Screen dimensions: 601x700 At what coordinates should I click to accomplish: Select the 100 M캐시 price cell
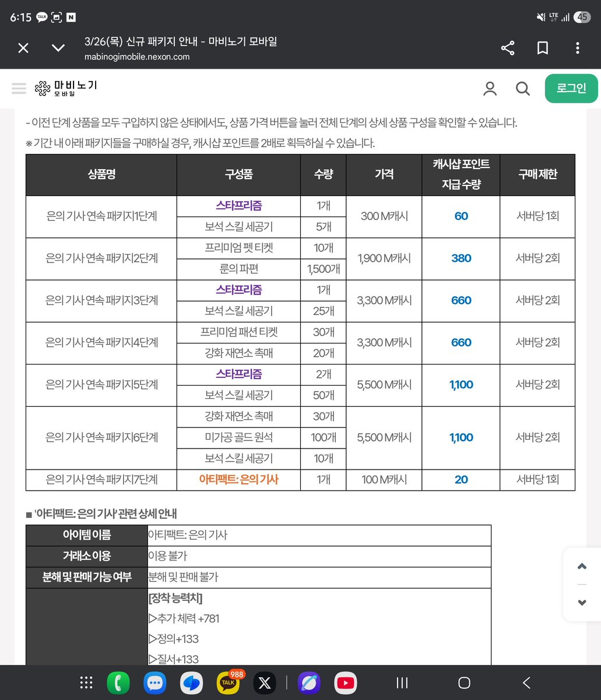click(x=384, y=480)
